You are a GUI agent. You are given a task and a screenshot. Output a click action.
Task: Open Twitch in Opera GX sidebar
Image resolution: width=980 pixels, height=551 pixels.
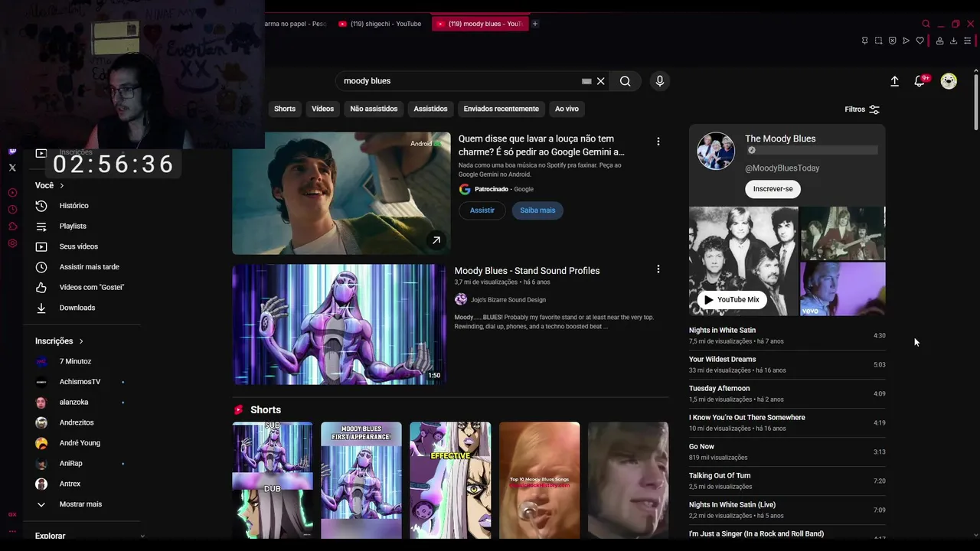(12, 152)
